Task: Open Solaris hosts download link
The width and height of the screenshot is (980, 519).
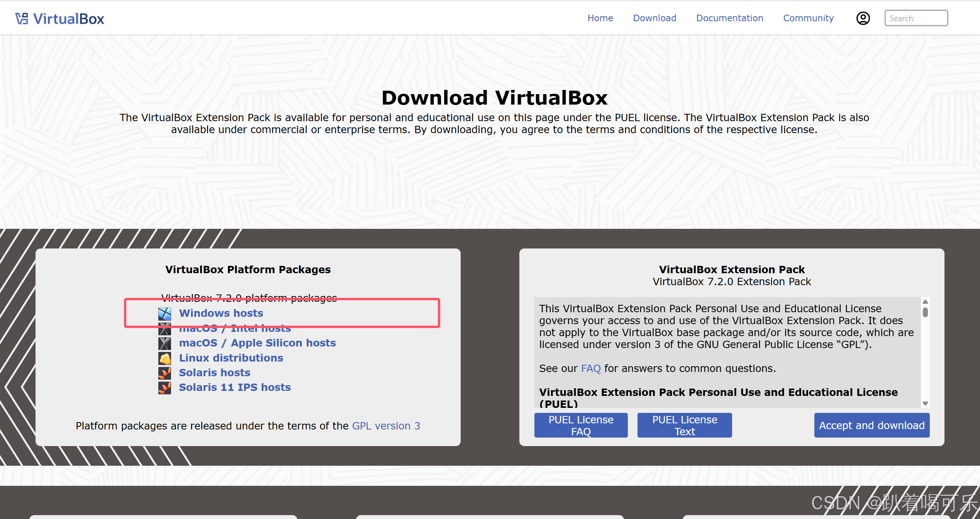Action: 214,373
